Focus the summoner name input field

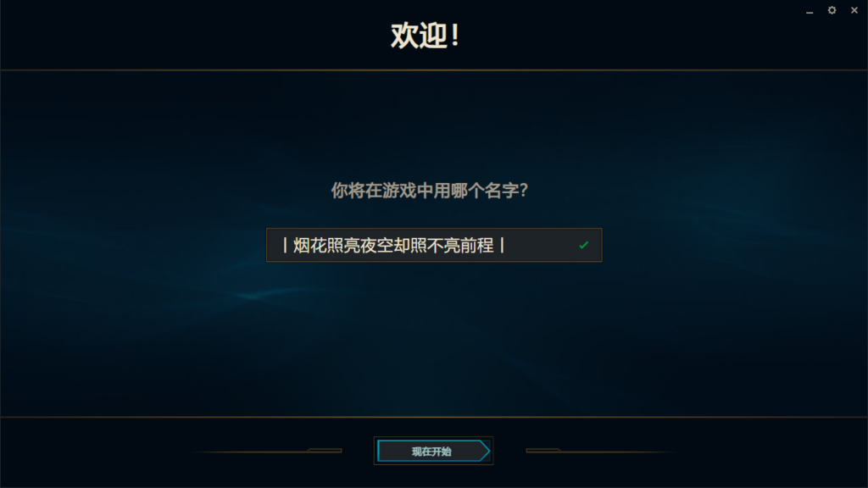pos(434,246)
